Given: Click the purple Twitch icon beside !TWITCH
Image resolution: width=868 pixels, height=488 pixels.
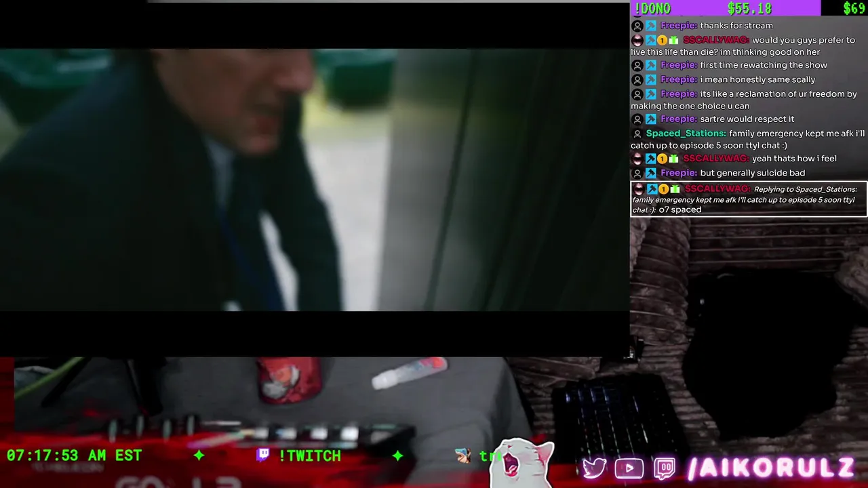Looking at the screenshot, I should pos(263,455).
